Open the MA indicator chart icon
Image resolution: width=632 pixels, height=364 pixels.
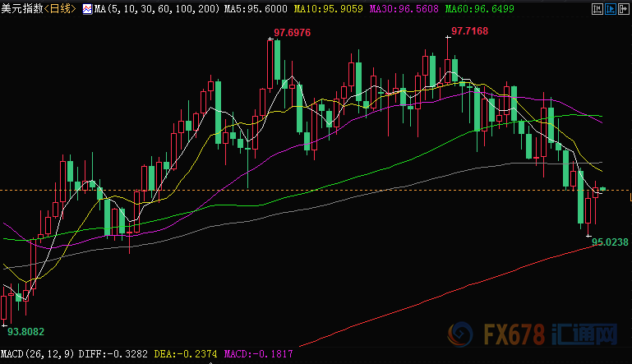pos(87,9)
